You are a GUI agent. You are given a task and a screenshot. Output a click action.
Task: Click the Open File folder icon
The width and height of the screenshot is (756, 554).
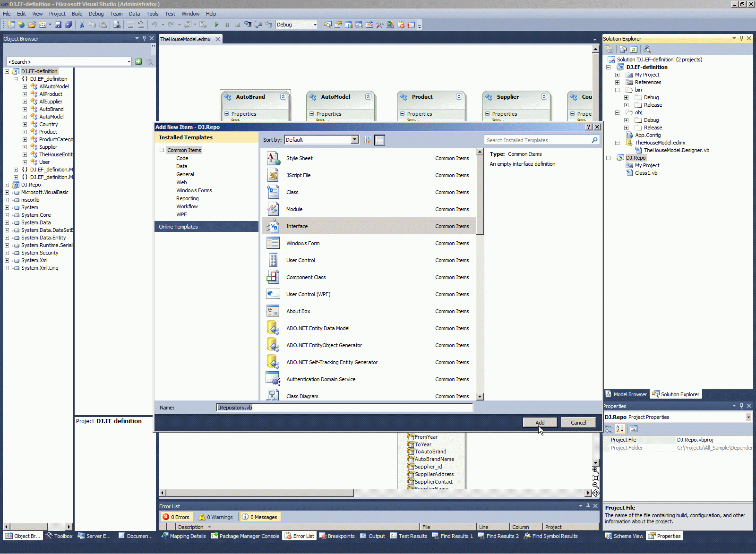click(x=32, y=25)
